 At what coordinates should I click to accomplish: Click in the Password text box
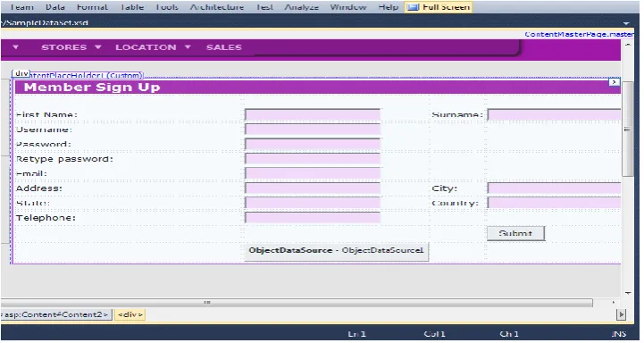[x=313, y=144]
